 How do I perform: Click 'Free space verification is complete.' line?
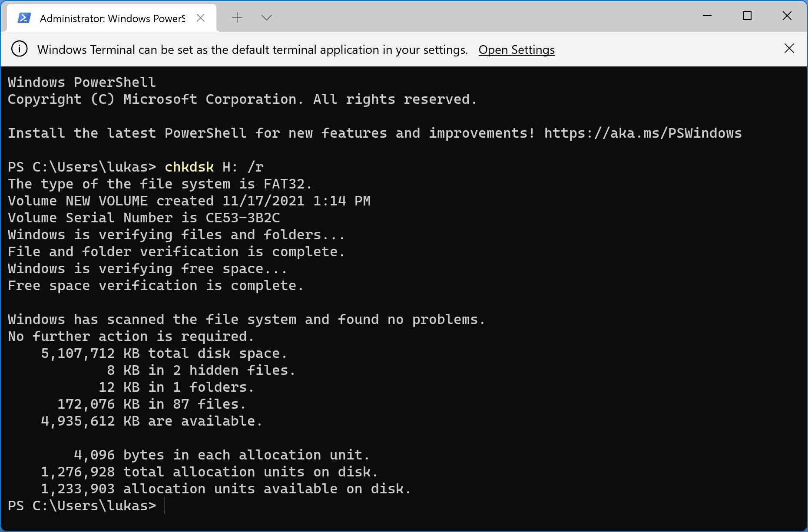click(x=156, y=285)
